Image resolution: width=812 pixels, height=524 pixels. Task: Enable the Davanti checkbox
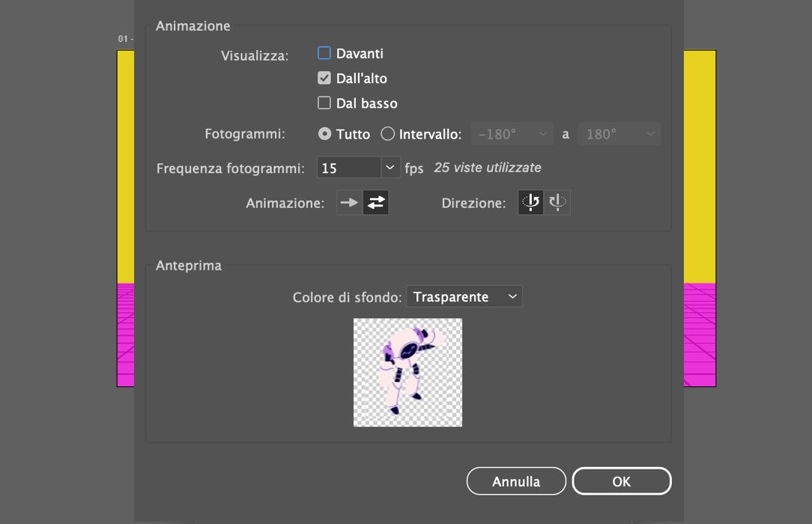click(x=324, y=52)
